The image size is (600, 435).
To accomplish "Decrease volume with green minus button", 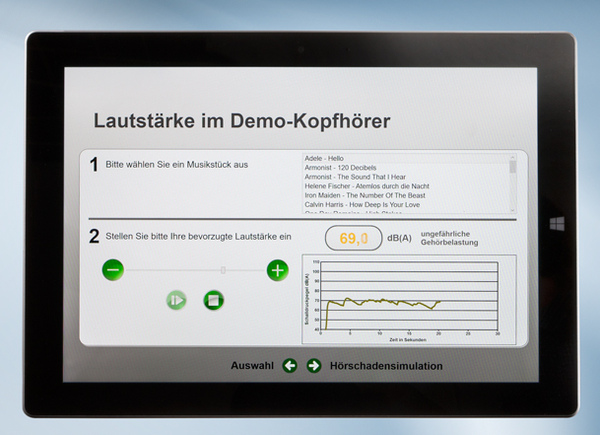I will click(x=113, y=270).
